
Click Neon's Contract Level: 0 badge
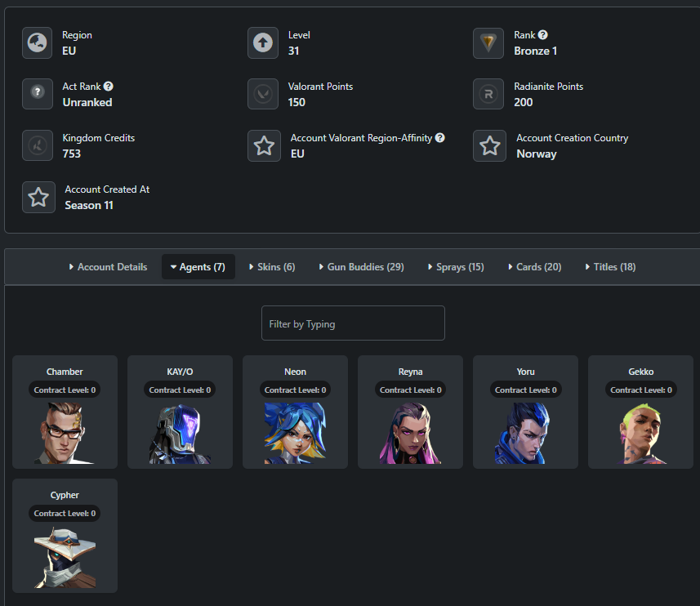(295, 390)
